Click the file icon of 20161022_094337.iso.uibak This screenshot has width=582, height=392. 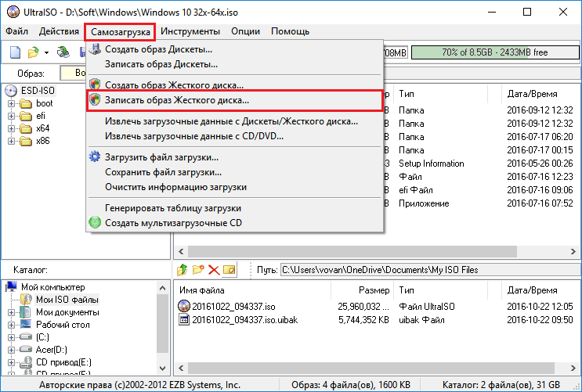point(184,320)
